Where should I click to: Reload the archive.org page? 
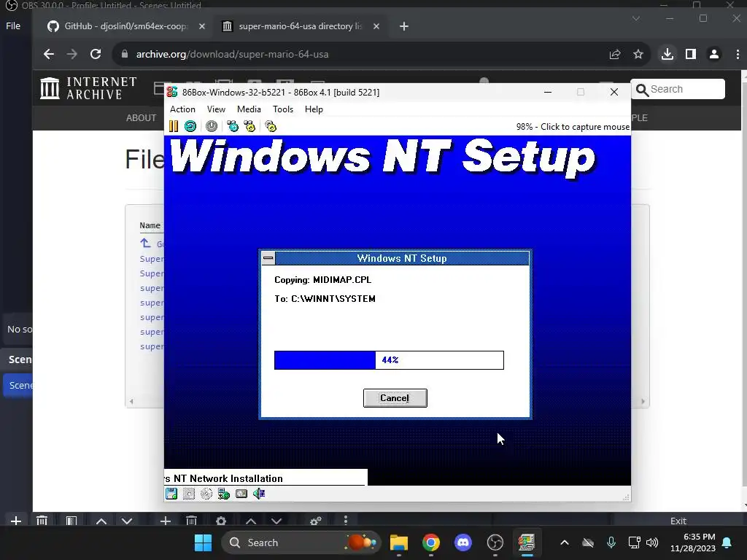click(x=96, y=54)
